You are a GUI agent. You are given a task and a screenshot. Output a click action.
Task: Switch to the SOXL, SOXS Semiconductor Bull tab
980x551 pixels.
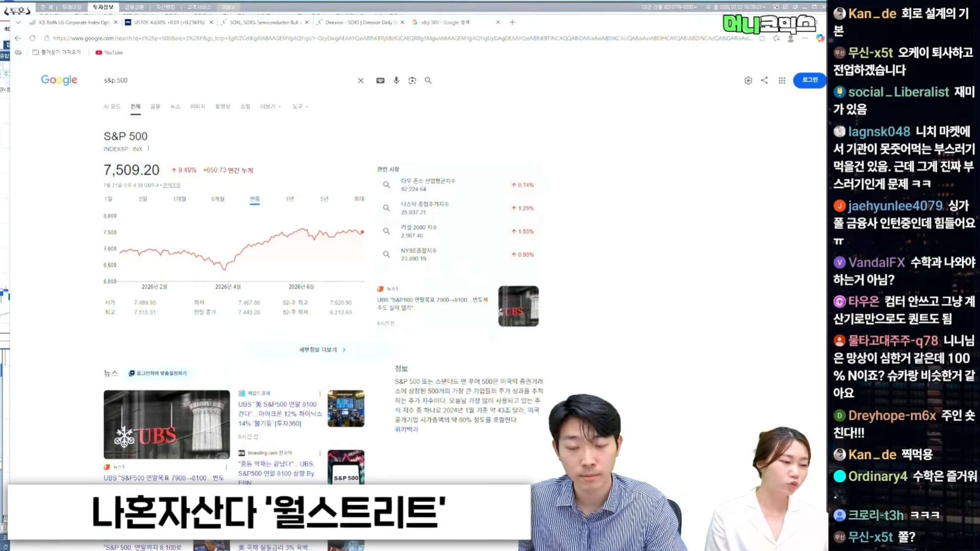coord(265,22)
